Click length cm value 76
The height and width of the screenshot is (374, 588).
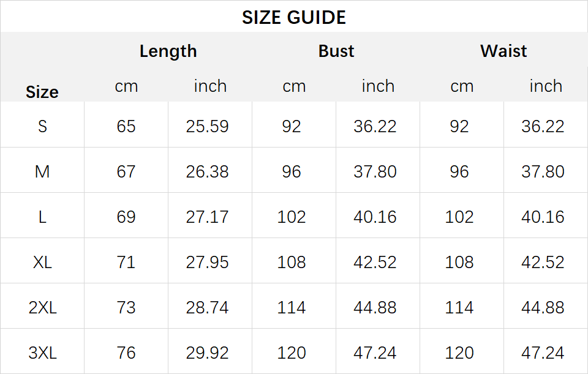pyautogui.click(x=126, y=353)
